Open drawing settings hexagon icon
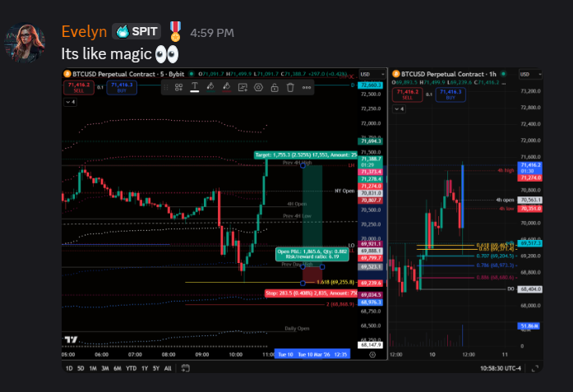This screenshot has width=573, height=392. [x=258, y=87]
